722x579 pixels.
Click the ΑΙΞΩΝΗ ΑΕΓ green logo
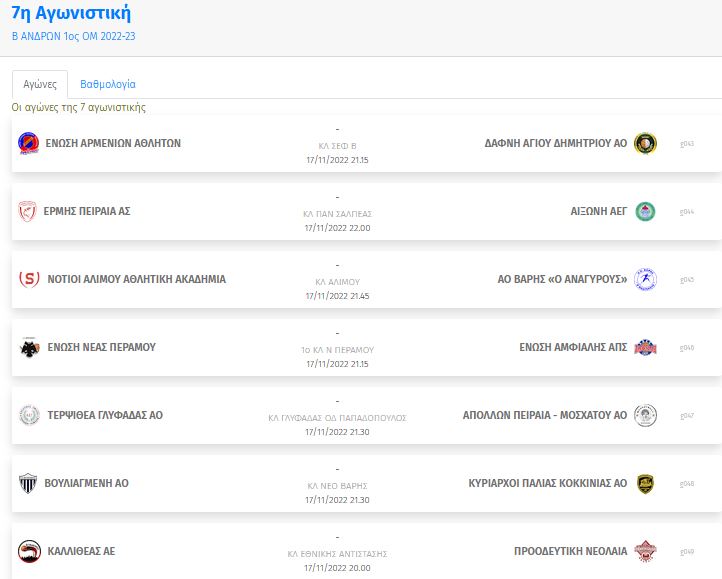click(646, 211)
